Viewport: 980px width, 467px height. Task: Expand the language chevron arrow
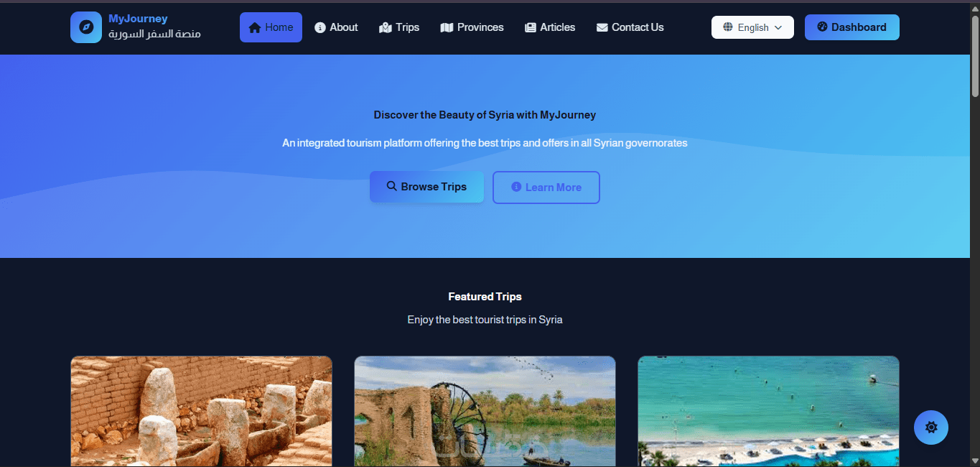pyautogui.click(x=778, y=27)
